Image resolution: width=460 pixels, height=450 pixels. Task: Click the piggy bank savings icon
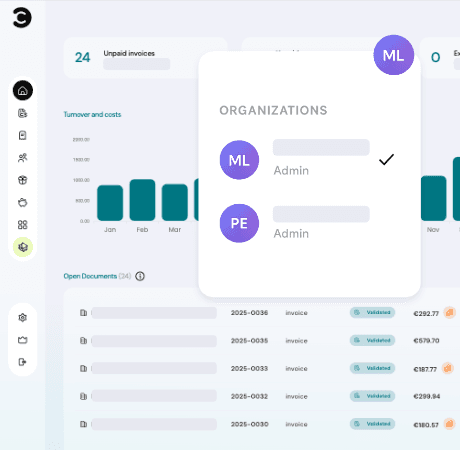22,202
